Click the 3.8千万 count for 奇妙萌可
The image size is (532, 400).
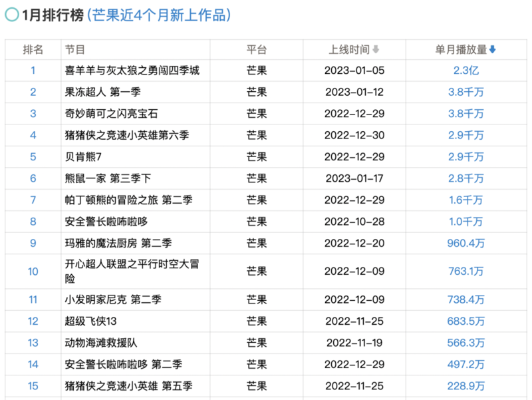point(466,113)
